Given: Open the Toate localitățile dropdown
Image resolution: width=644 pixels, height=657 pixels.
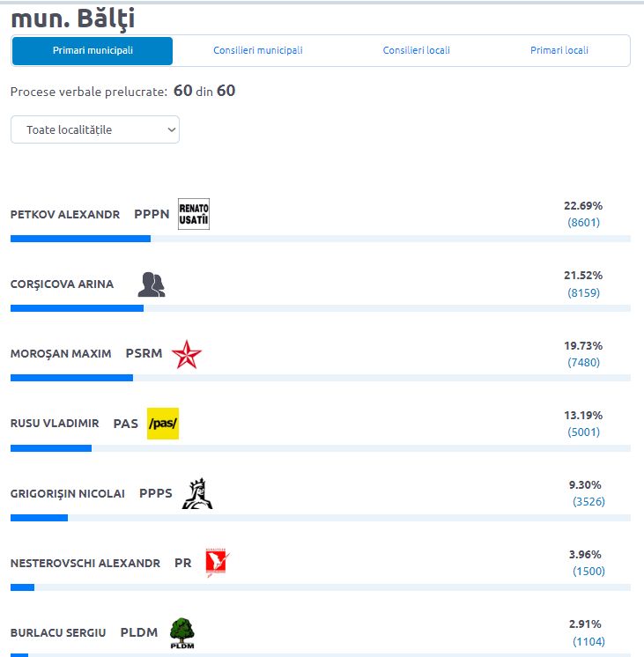Looking at the screenshot, I should tap(95, 129).
